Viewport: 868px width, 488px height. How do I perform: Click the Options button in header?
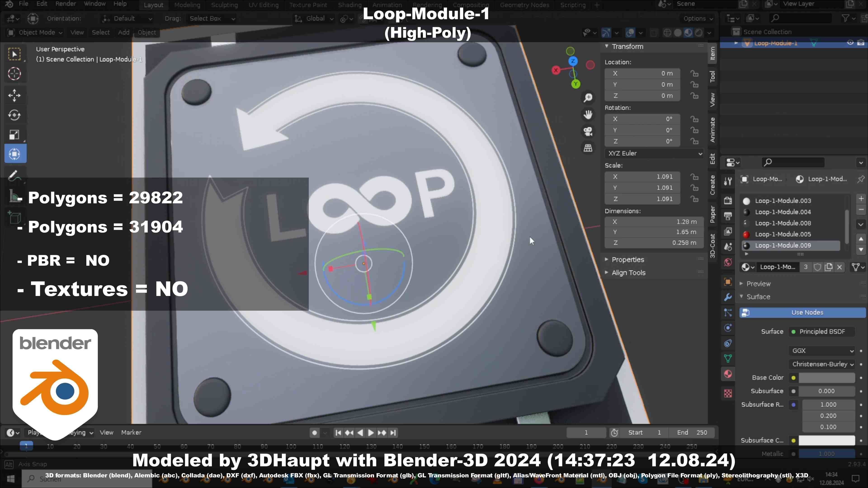click(698, 19)
